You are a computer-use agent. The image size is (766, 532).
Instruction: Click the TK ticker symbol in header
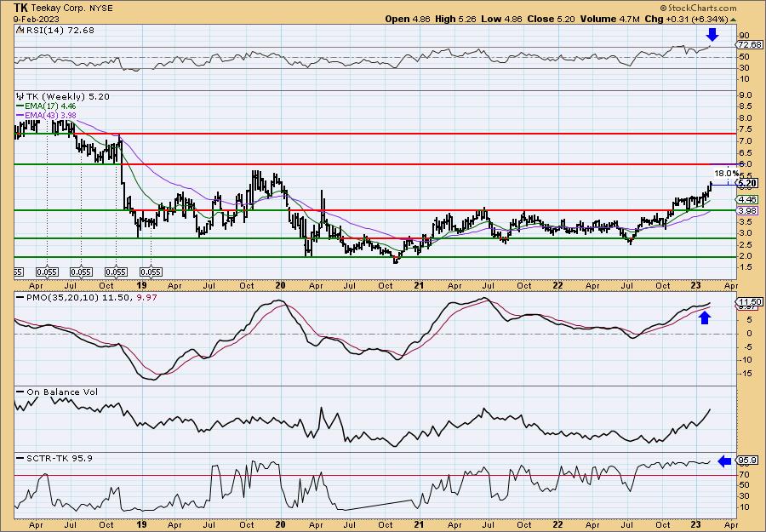20,8
